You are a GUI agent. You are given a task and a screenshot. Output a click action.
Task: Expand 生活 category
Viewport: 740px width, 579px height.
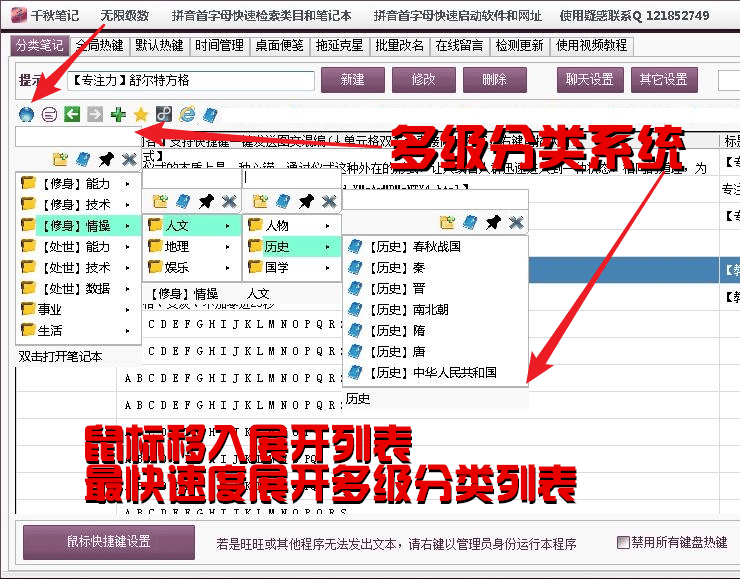point(78,330)
